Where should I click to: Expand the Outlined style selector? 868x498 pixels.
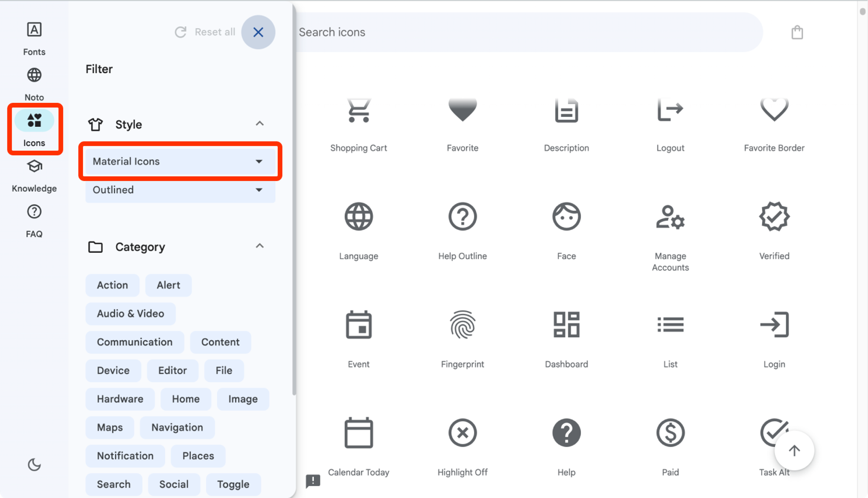178,190
